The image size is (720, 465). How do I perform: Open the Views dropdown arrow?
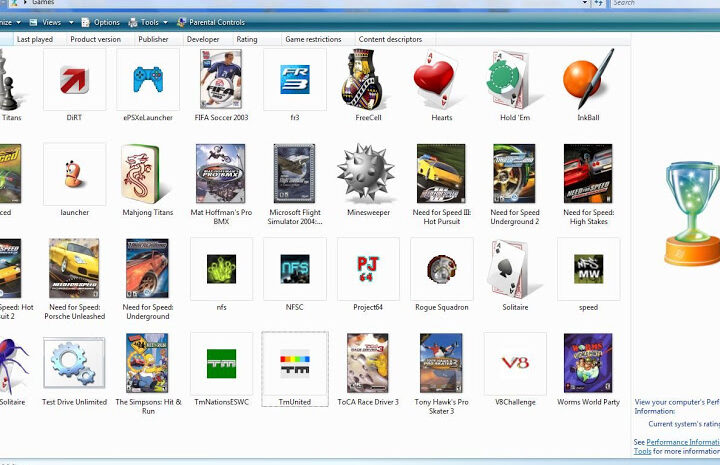click(x=71, y=22)
